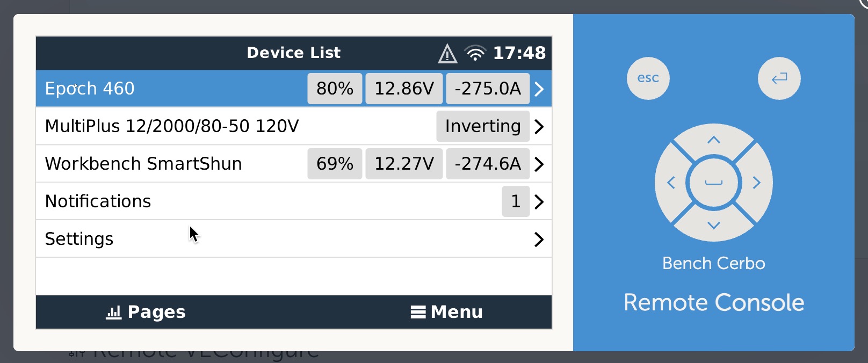Image resolution: width=868 pixels, height=363 pixels.
Task: Click the Epoch 460 80% charge badge
Action: click(x=335, y=89)
